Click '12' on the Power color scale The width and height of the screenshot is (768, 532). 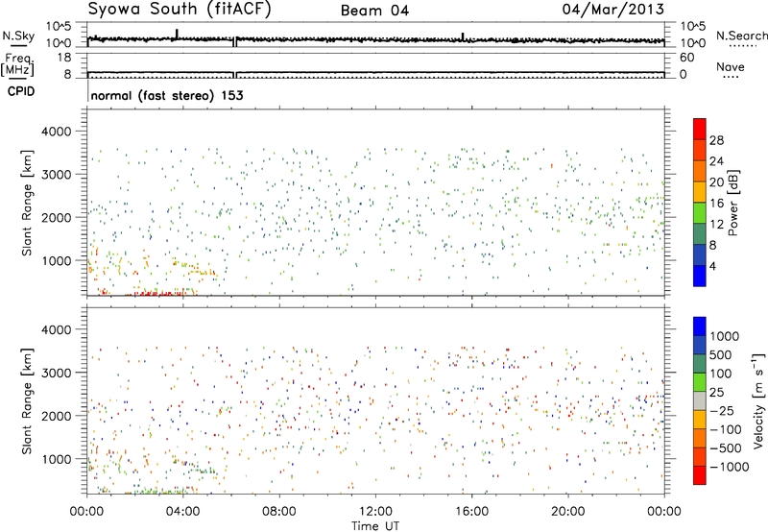[x=716, y=225]
